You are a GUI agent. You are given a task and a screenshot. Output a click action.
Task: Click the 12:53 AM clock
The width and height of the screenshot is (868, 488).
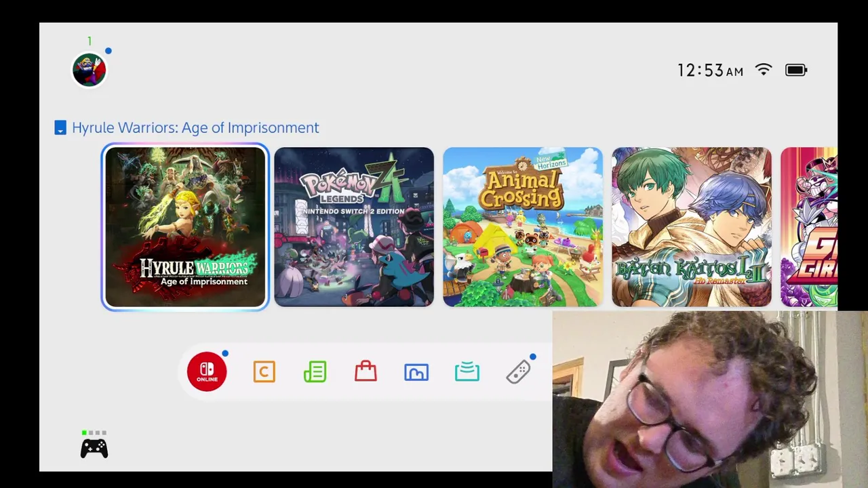tap(710, 70)
